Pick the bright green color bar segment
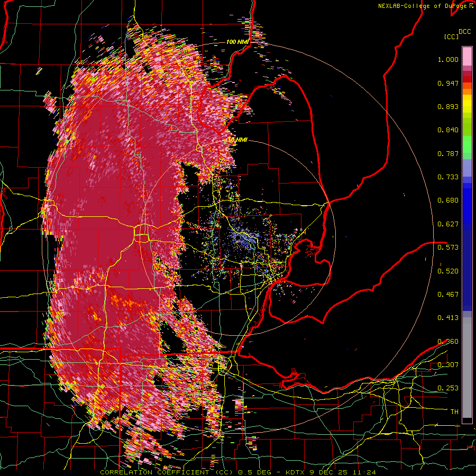 point(467,144)
